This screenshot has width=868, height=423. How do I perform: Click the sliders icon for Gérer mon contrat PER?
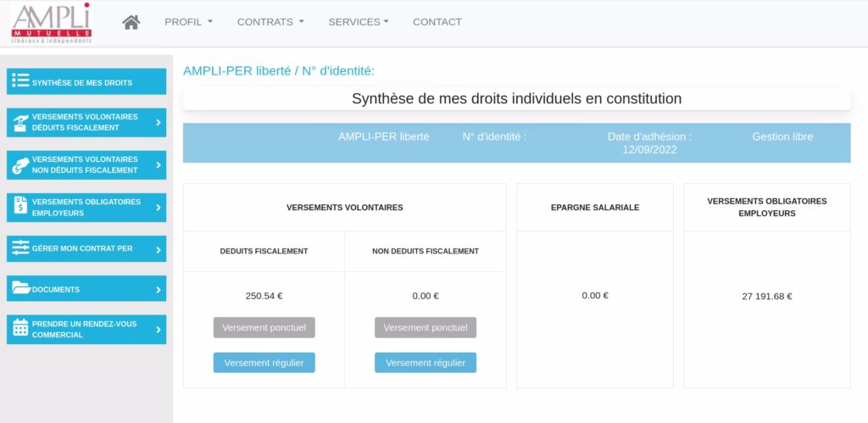point(21,248)
